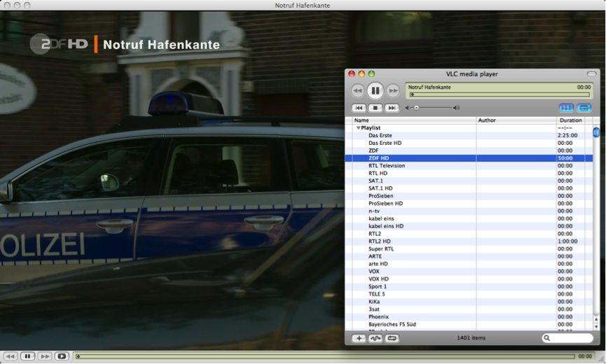Pause playback in VLC controller window
Image resolution: width=606 pixels, height=364 pixels.
(x=375, y=91)
